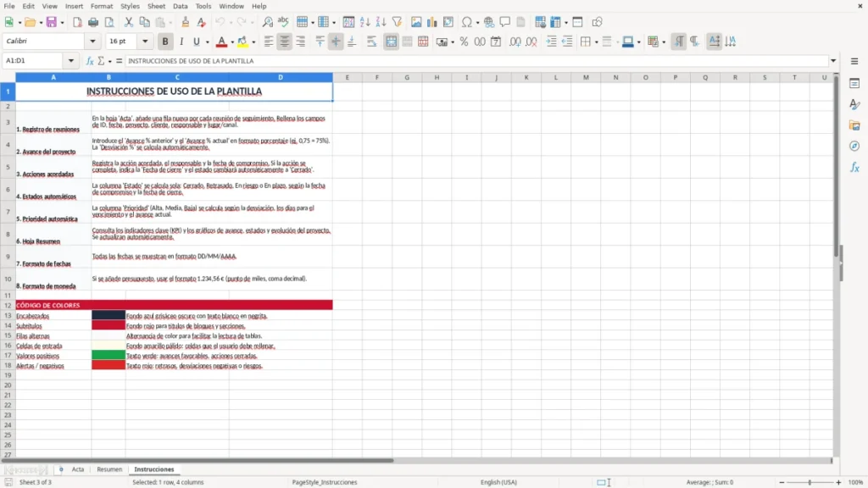Click PageStyle_Instrucciones in status bar
Screen dimensions: 868x488
325,482
